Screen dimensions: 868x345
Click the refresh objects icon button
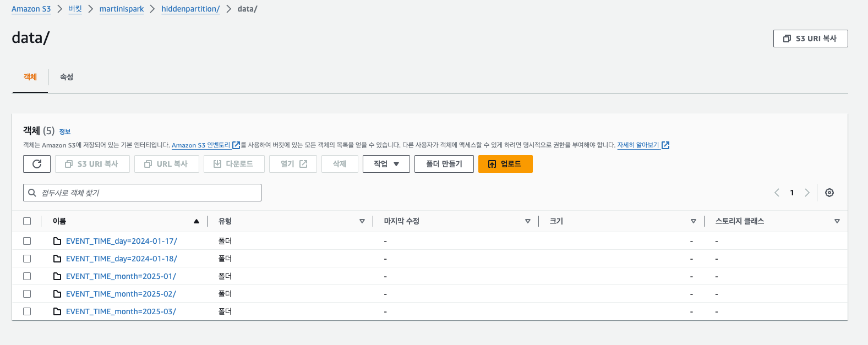[37, 164]
